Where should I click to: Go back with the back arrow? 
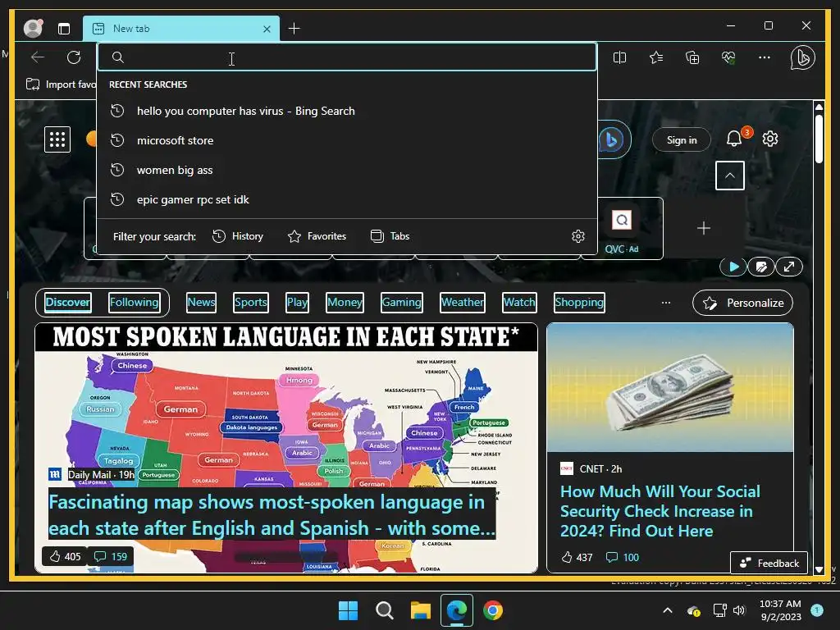(38, 57)
